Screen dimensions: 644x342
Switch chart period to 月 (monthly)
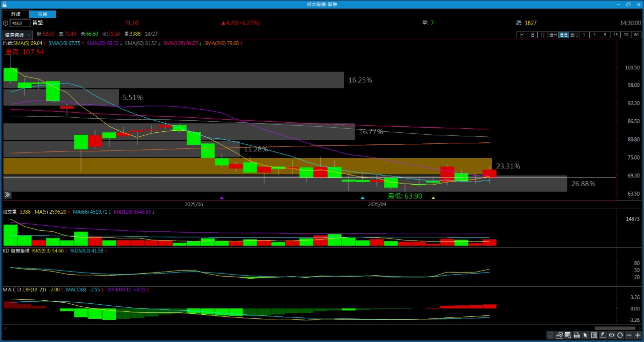(542, 35)
